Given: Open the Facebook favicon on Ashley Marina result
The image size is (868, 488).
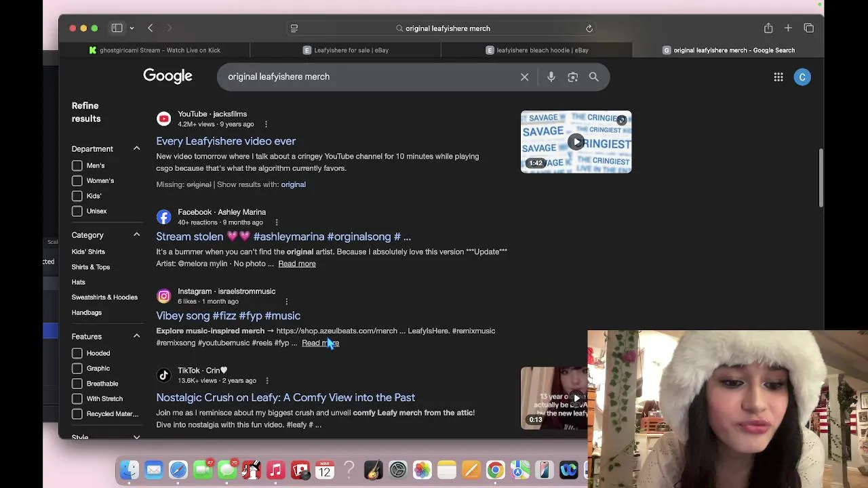Looking at the screenshot, I should coord(163,217).
